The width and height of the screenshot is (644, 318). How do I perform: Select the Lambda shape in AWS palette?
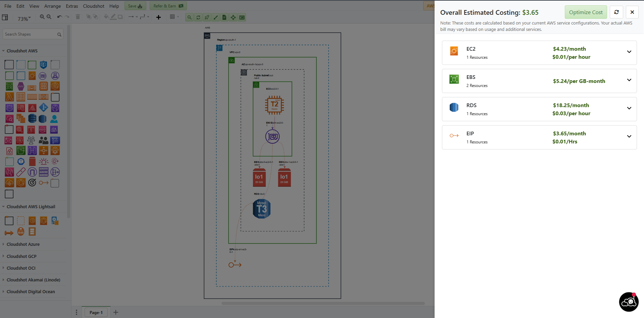click(x=9, y=97)
